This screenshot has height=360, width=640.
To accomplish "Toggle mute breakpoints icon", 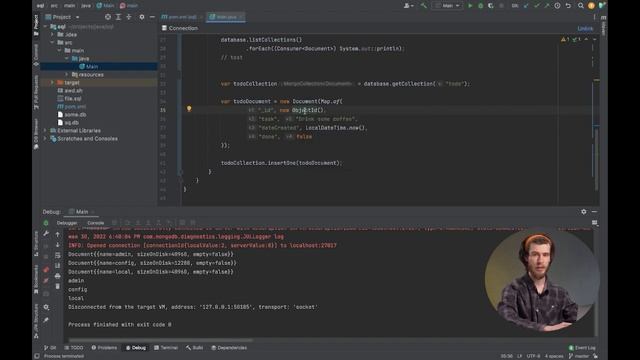I will click(x=46, y=280).
